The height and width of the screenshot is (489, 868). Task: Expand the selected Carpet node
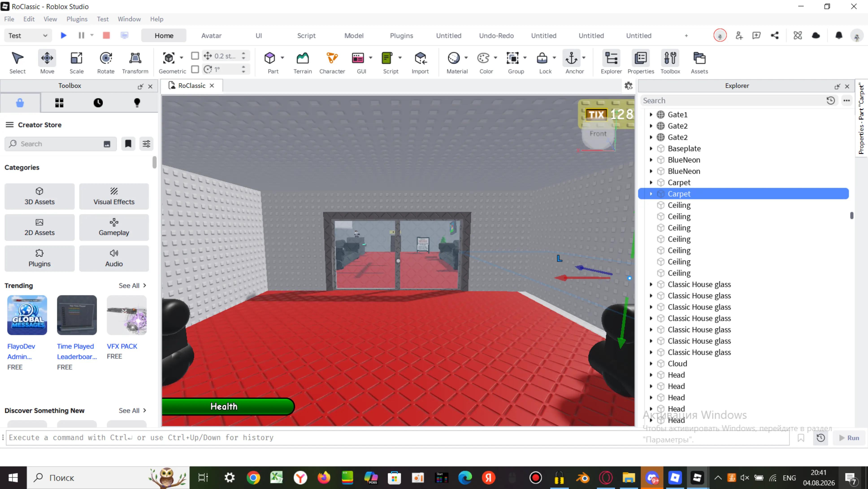[651, 194]
